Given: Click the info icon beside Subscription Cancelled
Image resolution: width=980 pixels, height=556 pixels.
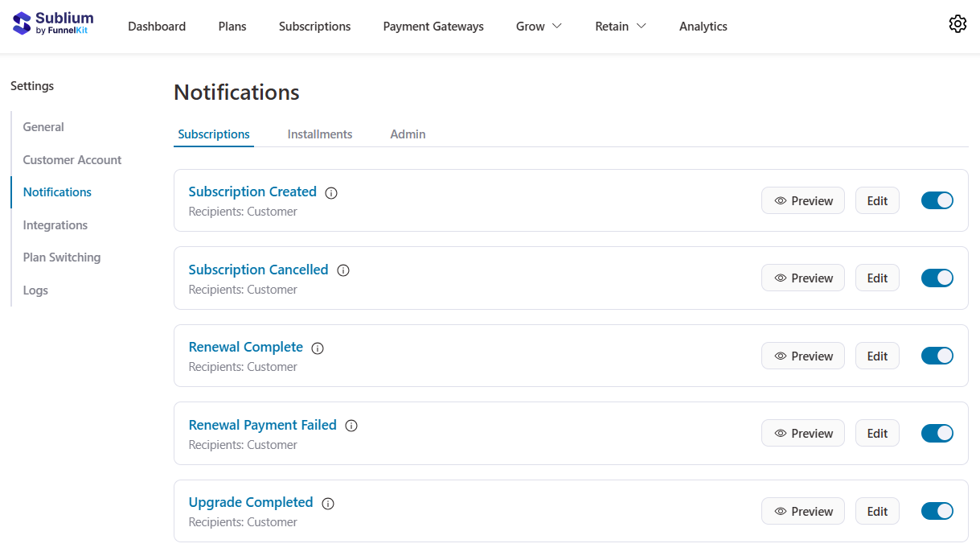Looking at the screenshot, I should 343,270.
